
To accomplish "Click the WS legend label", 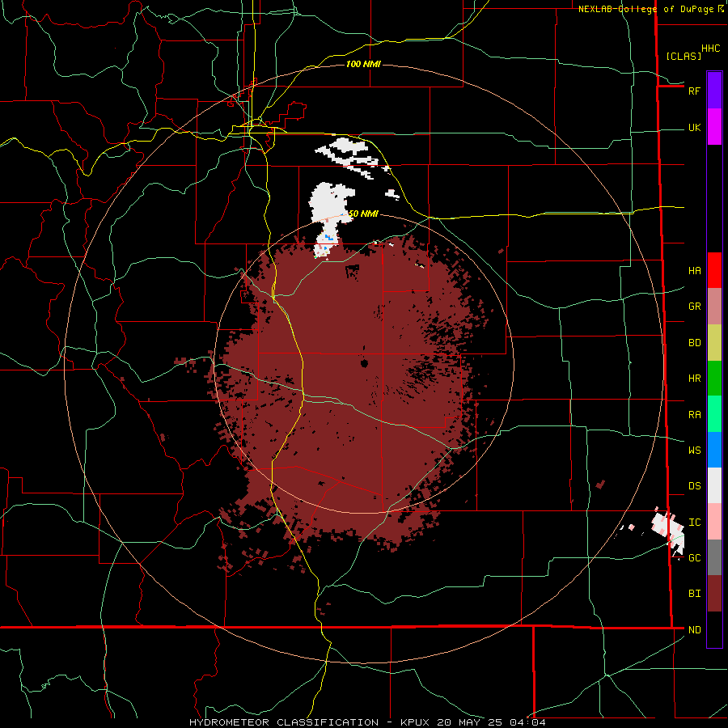I will pos(694,451).
